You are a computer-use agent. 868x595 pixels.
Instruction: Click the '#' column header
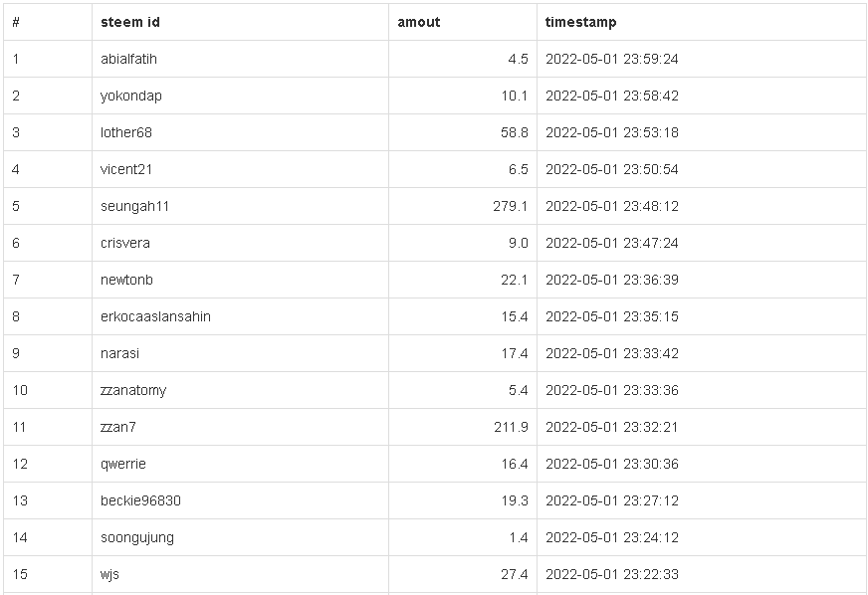(x=16, y=22)
